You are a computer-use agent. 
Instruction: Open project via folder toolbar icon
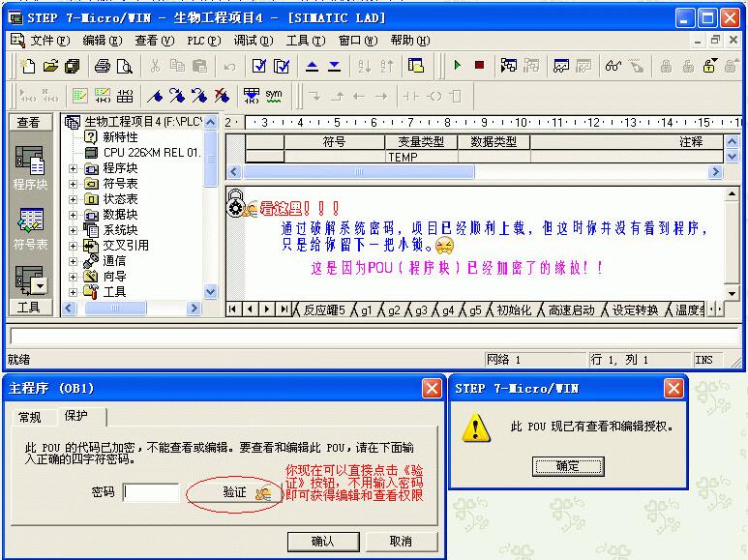(50, 66)
